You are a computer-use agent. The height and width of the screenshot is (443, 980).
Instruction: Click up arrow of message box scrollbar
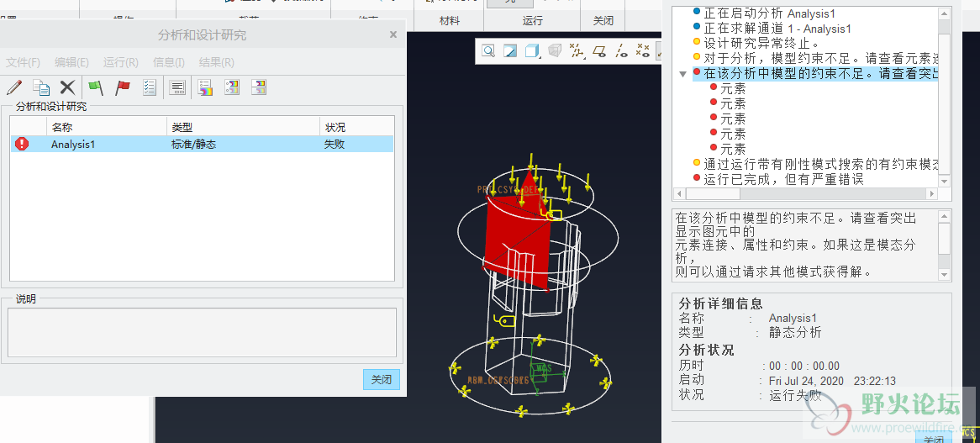coord(945,216)
